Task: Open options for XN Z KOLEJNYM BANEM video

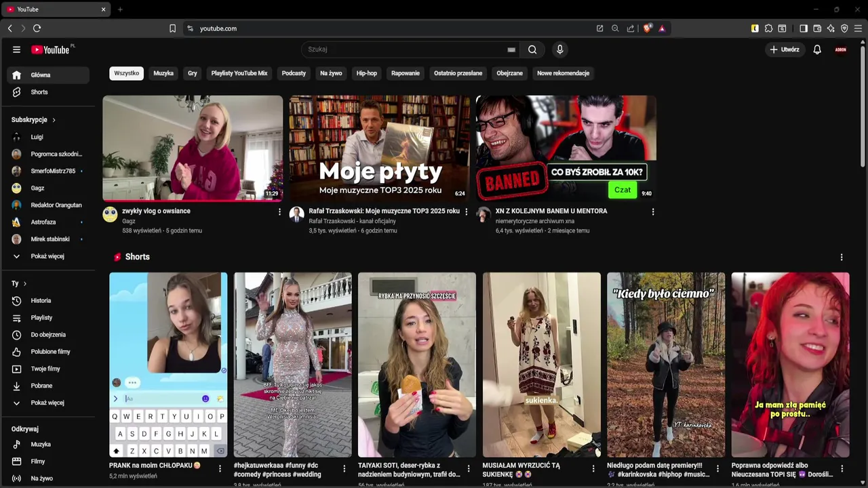Action: pyautogui.click(x=653, y=211)
